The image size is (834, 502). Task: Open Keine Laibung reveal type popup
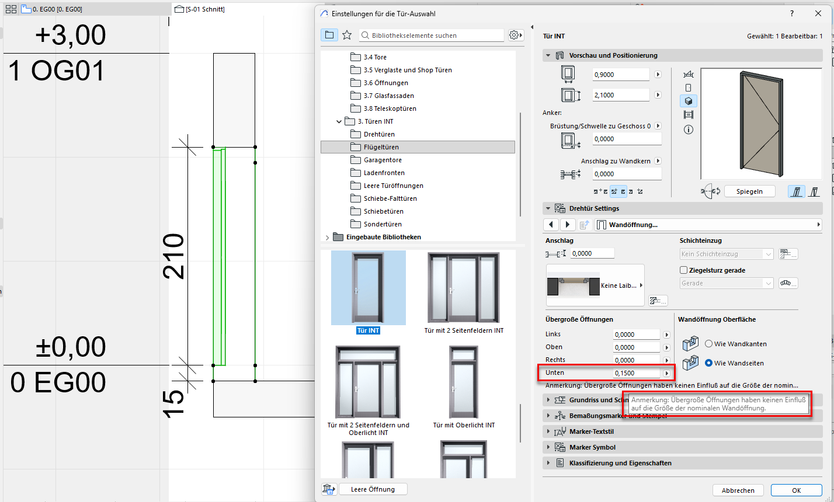pos(595,285)
